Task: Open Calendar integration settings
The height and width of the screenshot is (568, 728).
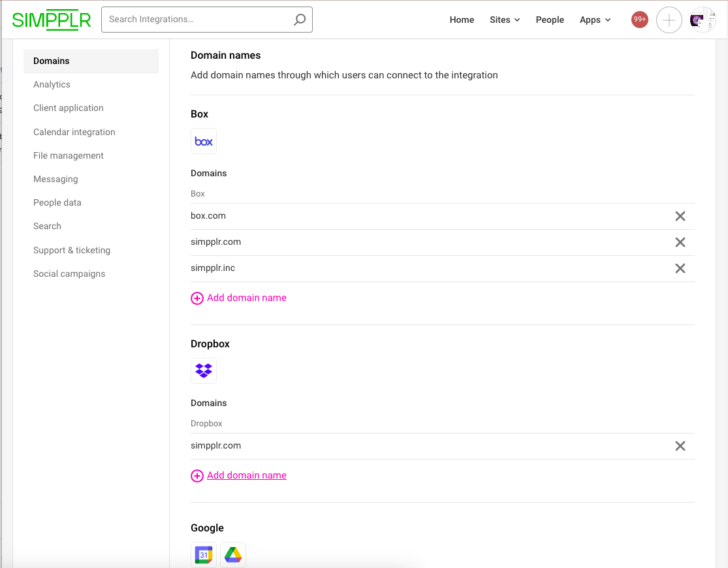Action: click(74, 132)
